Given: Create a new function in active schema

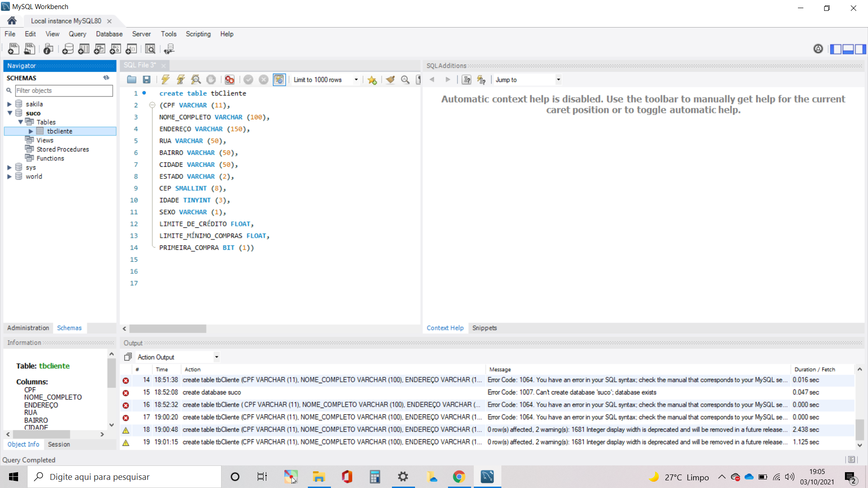Looking at the screenshot, I should tap(131, 49).
